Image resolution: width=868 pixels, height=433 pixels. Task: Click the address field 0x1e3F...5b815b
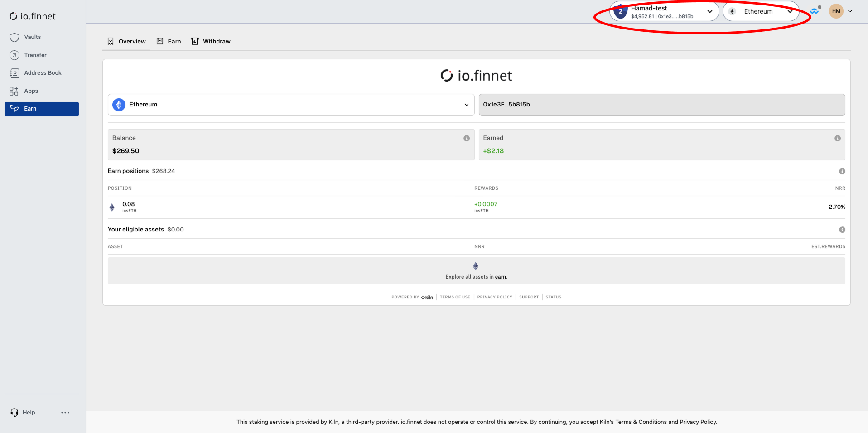click(x=662, y=105)
